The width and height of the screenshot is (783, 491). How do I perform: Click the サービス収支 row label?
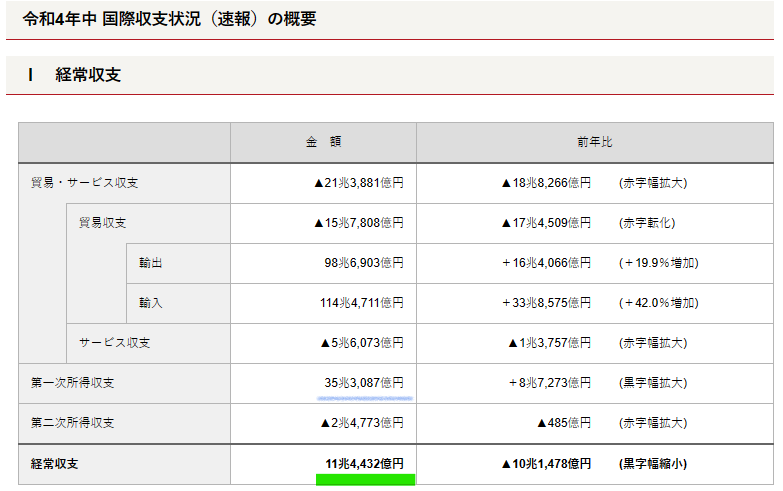pos(114,343)
